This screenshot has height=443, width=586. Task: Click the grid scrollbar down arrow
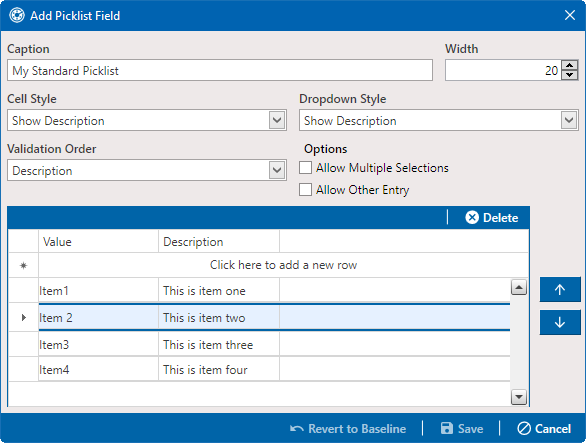click(x=519, y=397)
